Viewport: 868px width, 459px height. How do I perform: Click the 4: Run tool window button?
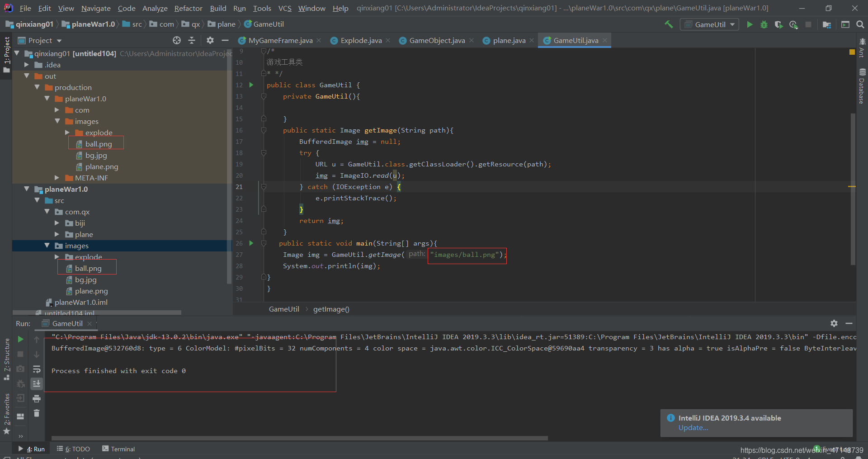pyautogui.click(x=32, y=449)
